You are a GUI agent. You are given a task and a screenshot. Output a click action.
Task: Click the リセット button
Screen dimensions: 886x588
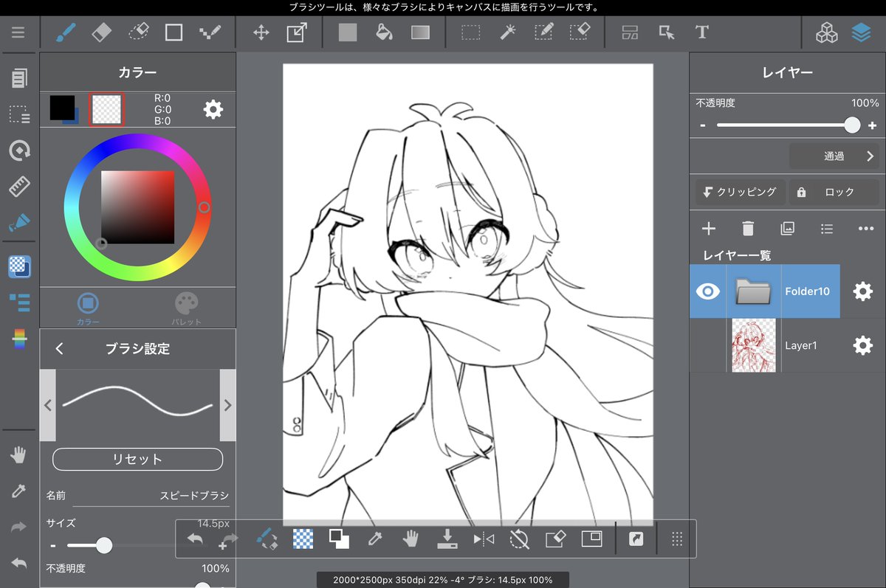137,459
